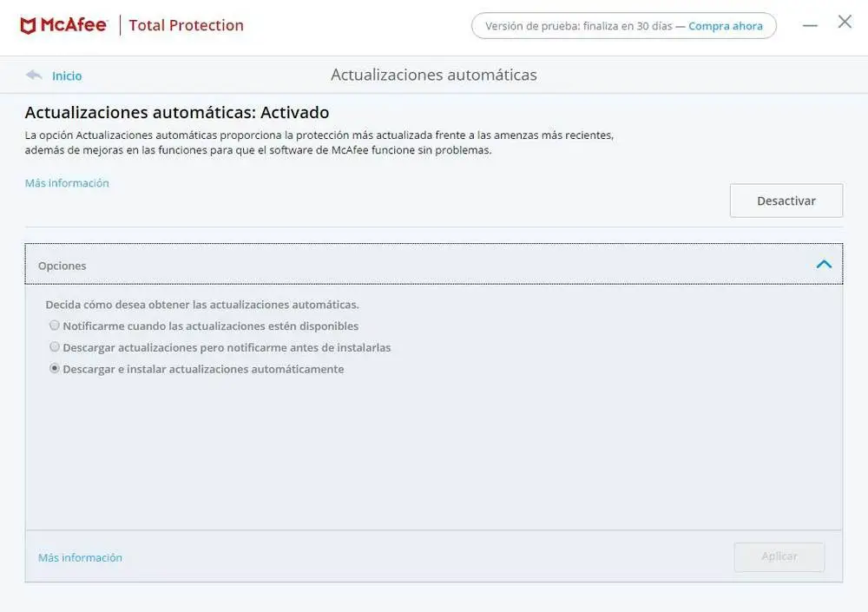Screen dimensions: 868x612
Task: Click the automatic updates description paragraph
Action: coord(319,143)
